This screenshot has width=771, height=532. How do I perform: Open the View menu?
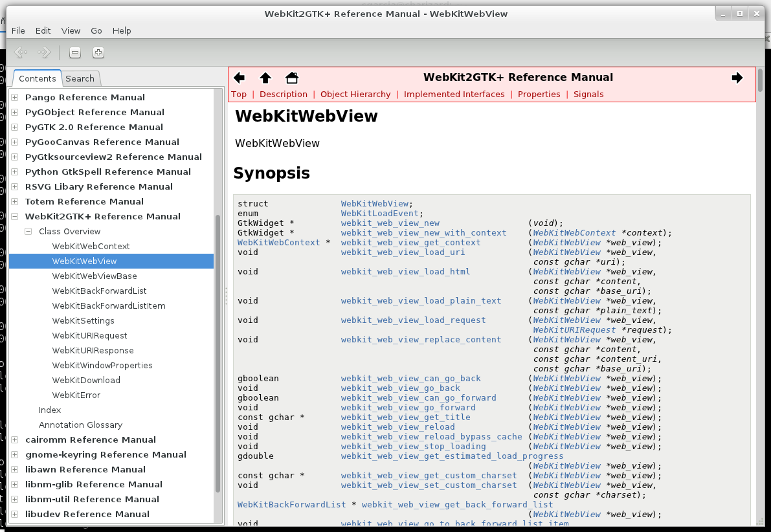pos(71,30)
